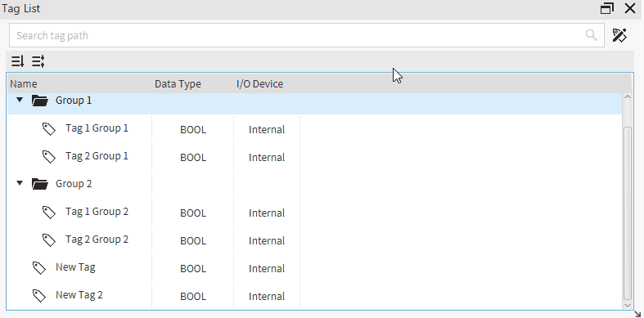Click BOOL cell of Tag 2 Group 2
Screen dimensions: 644x318
(193, 241)
